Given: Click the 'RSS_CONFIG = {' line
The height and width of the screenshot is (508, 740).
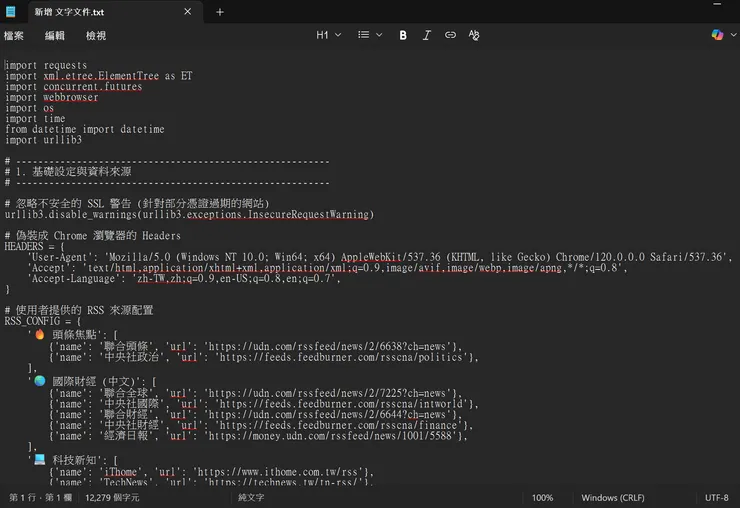Looking at the screenshot, I should (43, 321).
